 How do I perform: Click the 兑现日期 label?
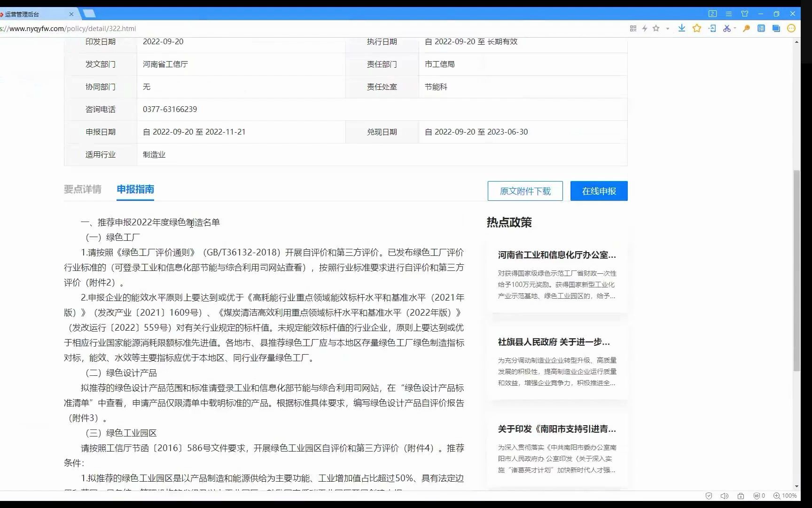382,132
